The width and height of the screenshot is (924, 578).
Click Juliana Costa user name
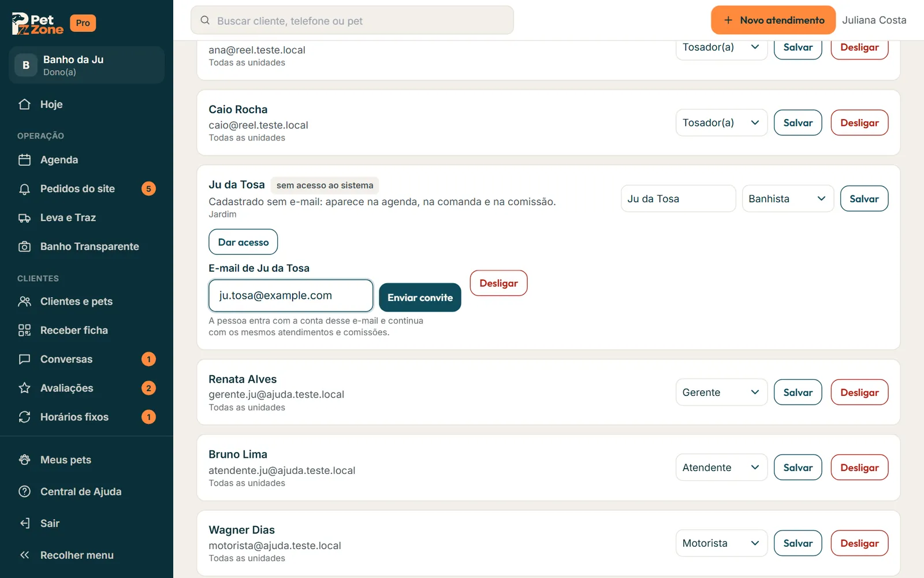(874, 20)
